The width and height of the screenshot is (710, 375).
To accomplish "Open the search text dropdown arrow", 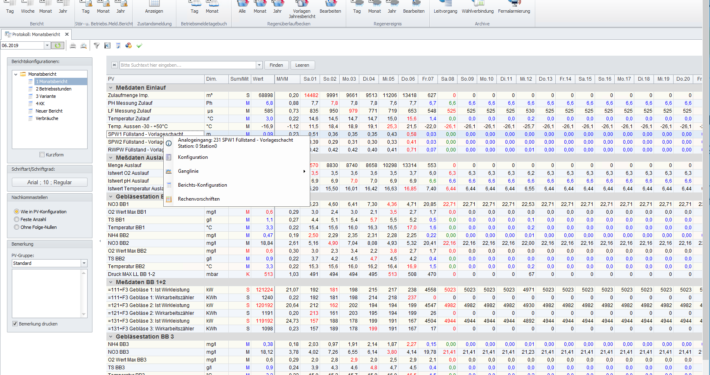I will click(259, 65).
